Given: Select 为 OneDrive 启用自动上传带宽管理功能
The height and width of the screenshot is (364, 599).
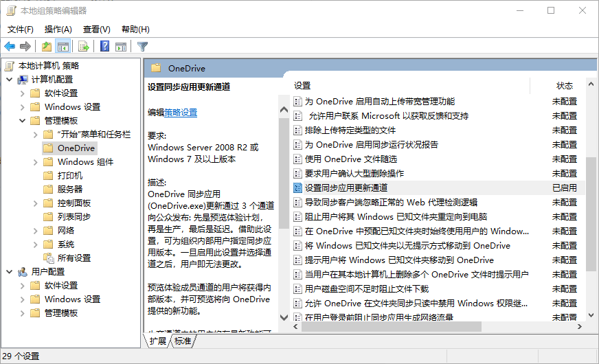Looking at the screenshot, I should [380, 102].
